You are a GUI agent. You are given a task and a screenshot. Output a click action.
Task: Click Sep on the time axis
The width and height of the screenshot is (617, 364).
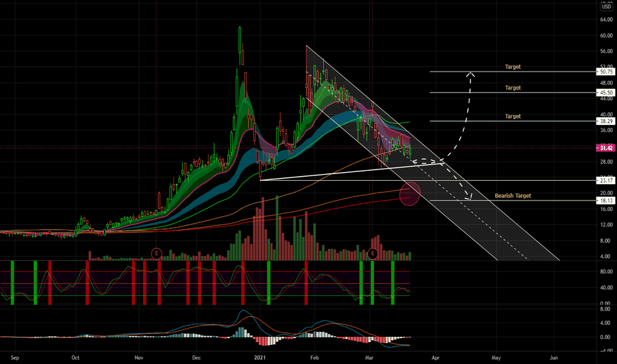[15, 357]
